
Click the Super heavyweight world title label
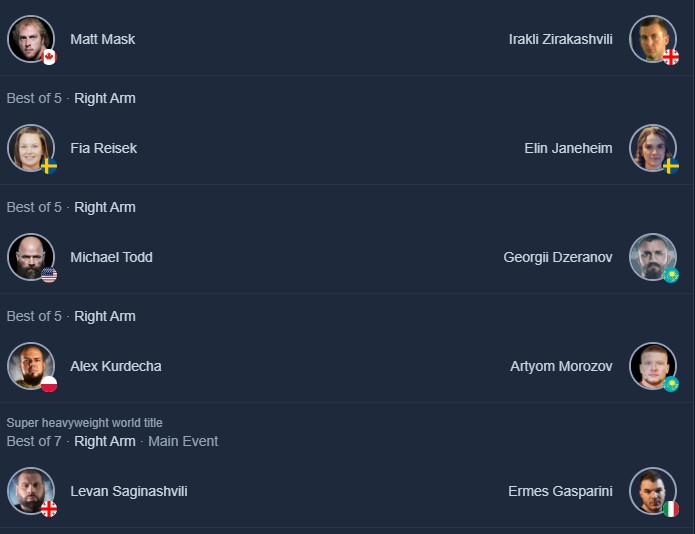click(x=84, y=423)
